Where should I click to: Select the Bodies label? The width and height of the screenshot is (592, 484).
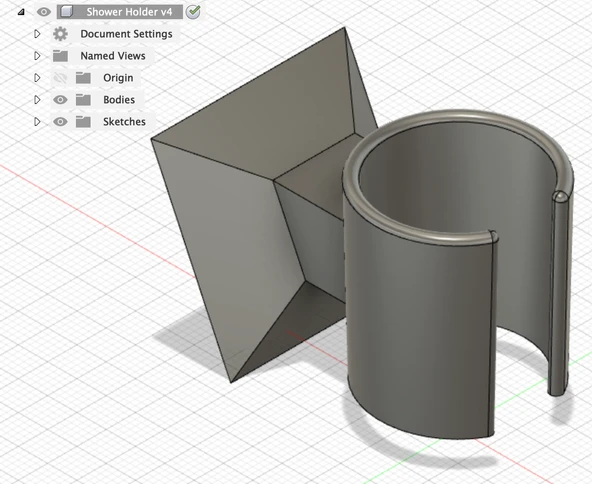point(119,100)
